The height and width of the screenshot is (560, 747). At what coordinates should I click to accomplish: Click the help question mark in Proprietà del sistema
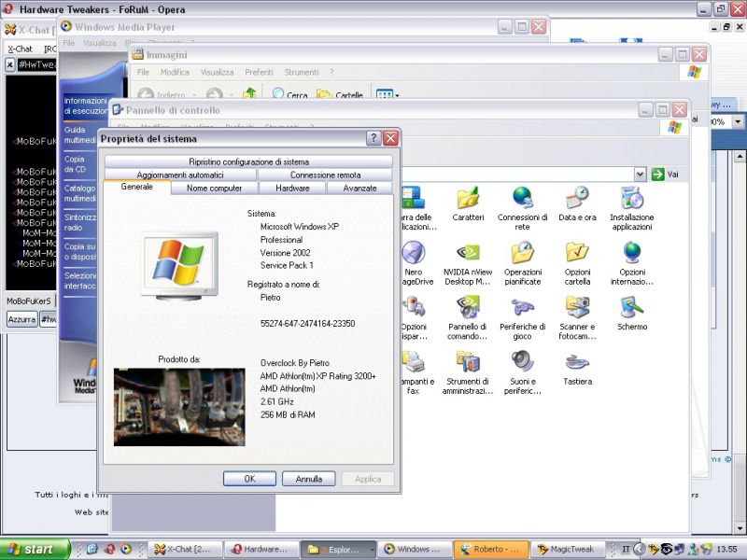click(373, 138)
